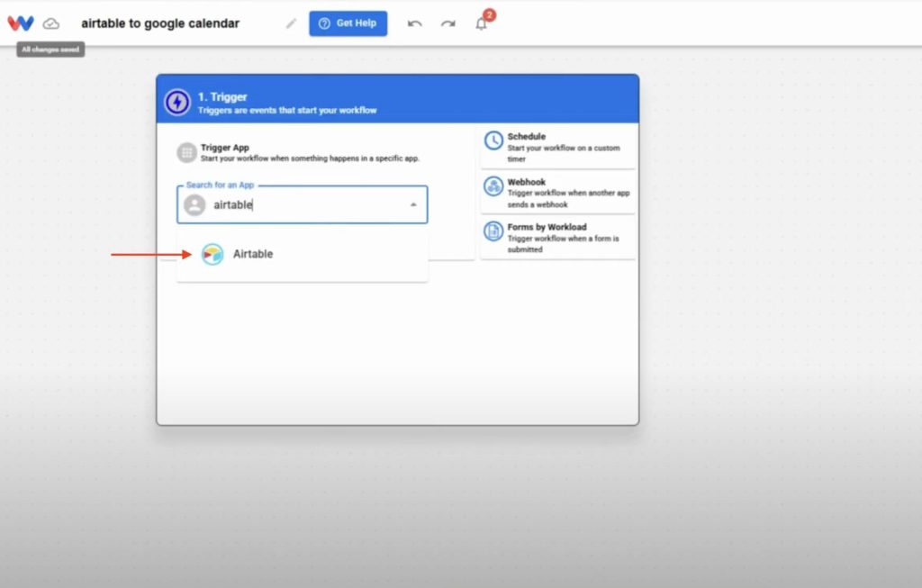The image size is (922, 588).
Task: Edit workflow name with pencil icon
Action: click(291, 23)
